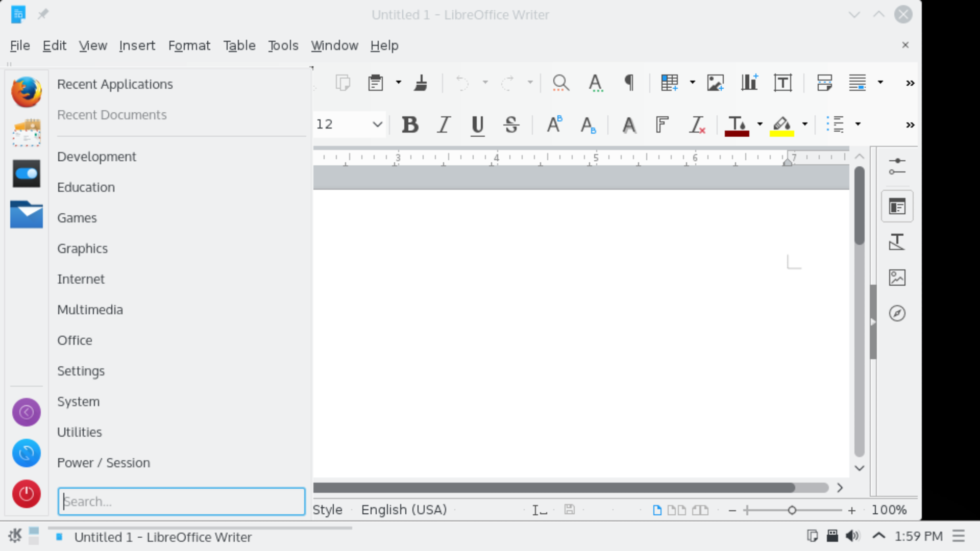Image resolution: width=980 pixels, height=551 pixels.
Task: Open bullet list dropdown arrow
Action: point(858,124)
